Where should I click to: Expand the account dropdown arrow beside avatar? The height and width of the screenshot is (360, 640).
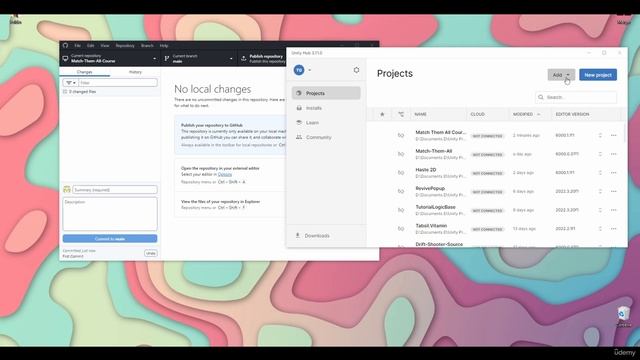click(309, 70)
